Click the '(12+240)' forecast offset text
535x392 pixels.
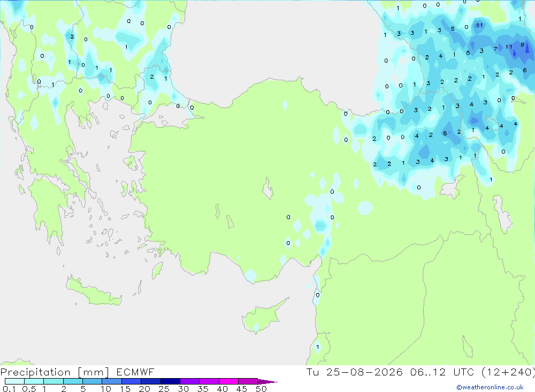point(508,372)
